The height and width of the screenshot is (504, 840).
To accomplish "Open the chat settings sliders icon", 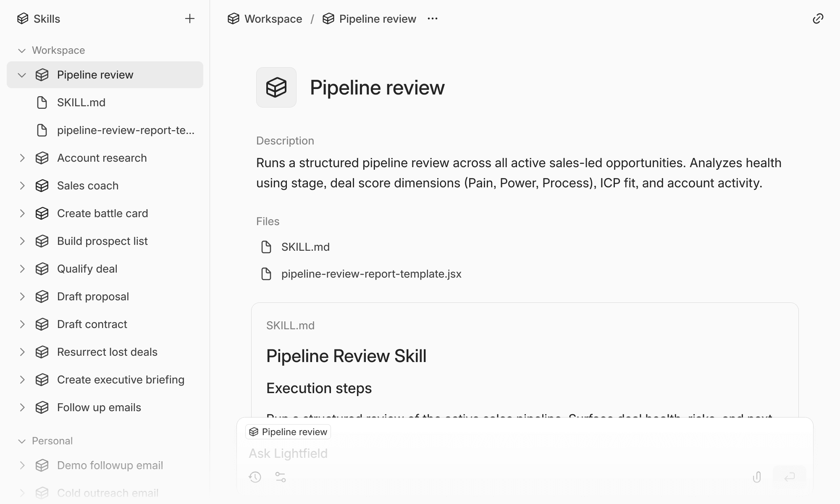I will point(281,477).
